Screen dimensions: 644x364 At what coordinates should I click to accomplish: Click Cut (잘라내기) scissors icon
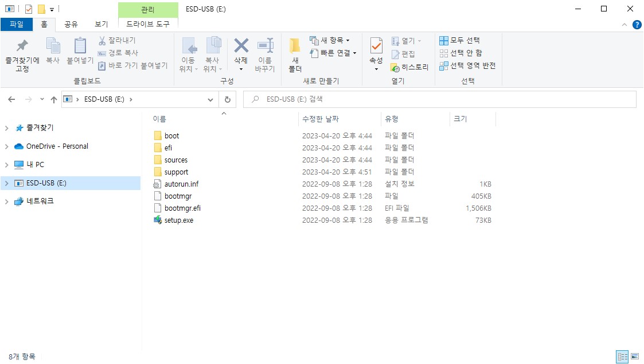tap(102, 40)
